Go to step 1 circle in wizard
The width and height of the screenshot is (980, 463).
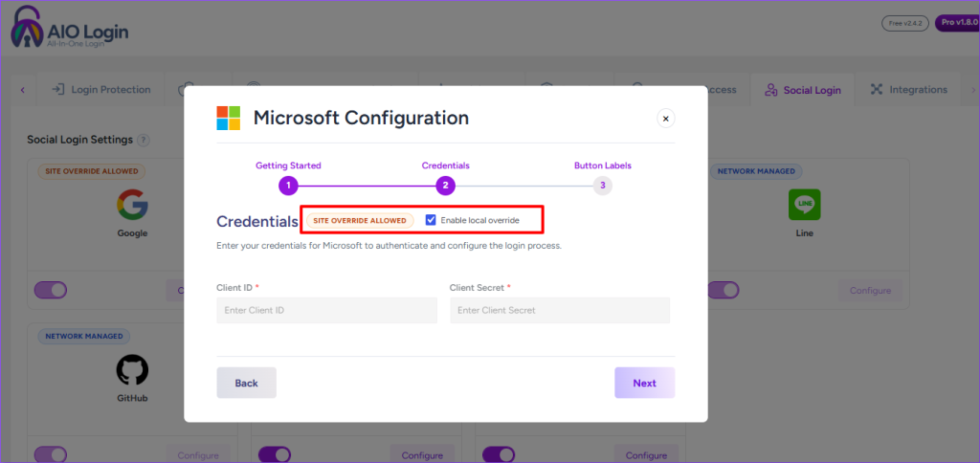coord(288,186)
